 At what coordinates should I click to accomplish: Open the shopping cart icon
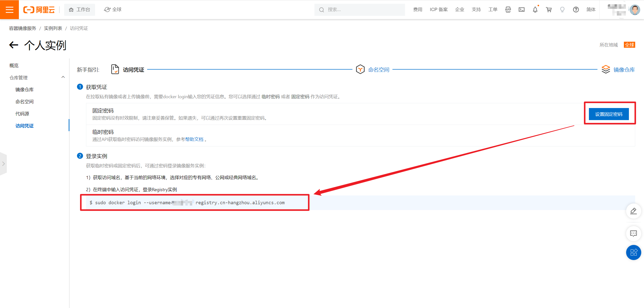pos(549,10)
